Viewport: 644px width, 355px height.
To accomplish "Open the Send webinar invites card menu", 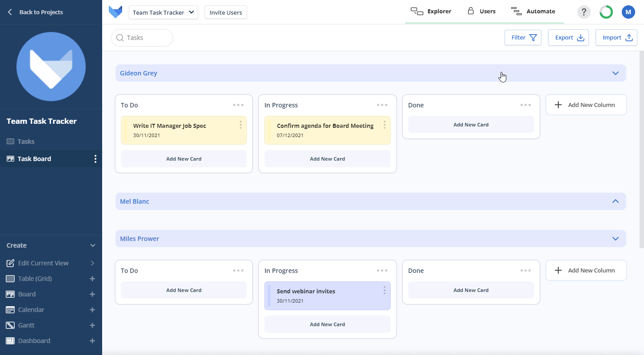I will tap(384, 290).
